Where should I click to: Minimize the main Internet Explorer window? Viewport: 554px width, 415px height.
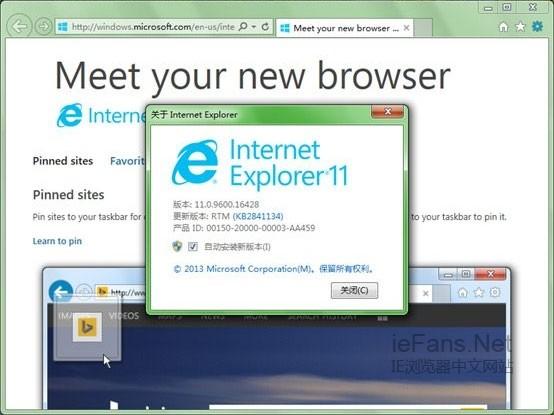coord(488,8)
